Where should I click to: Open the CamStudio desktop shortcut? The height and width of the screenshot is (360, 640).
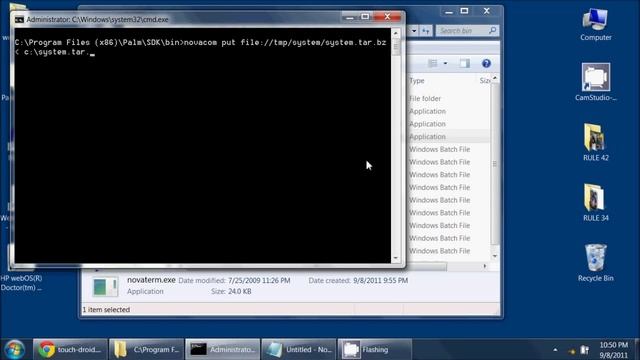tap(596, 82)
